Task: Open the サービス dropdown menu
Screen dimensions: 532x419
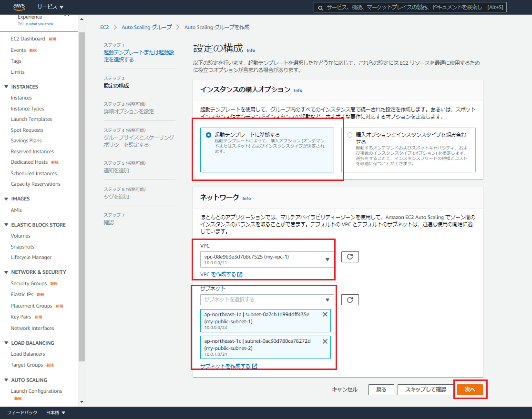Action: pos(50,7)
